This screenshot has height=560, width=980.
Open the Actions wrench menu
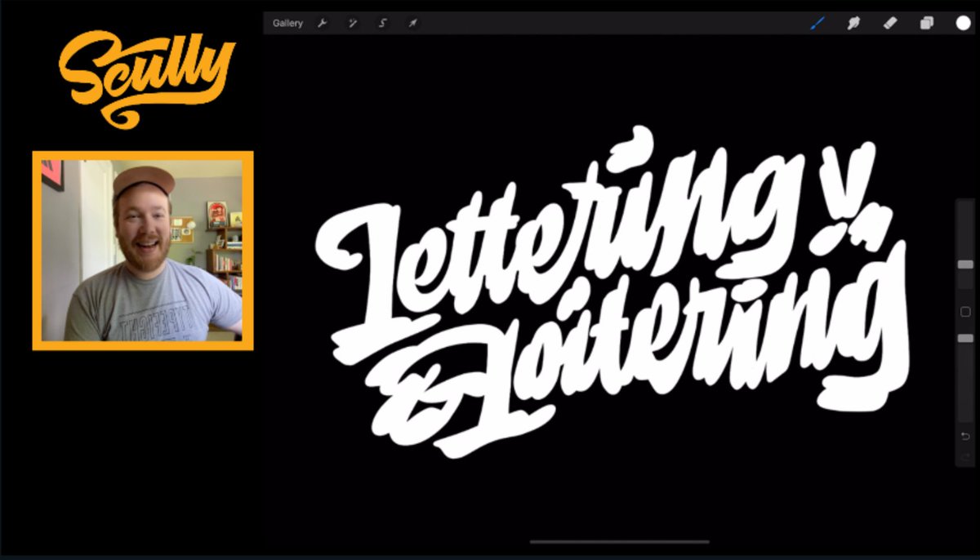322,24
